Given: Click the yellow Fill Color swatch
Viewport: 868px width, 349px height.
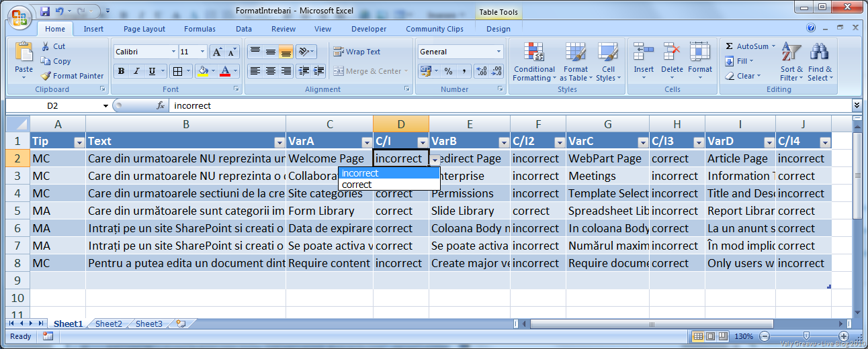Looking at the screenshot, I should click(x=202, y=71).
